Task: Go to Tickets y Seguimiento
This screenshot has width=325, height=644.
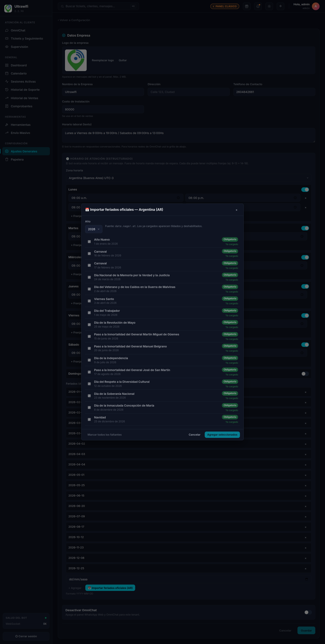Action: point(26,39)
